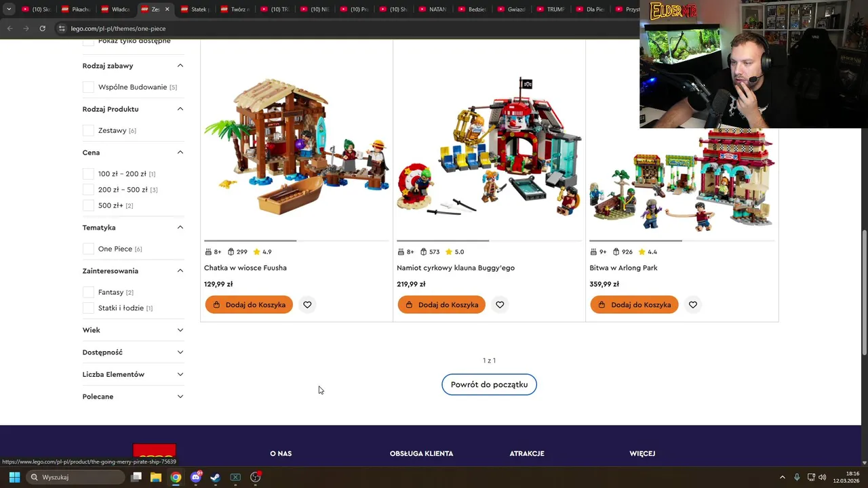
Task: Switch to the NATAN YouTube tab
Action: (x=433, y=9)
